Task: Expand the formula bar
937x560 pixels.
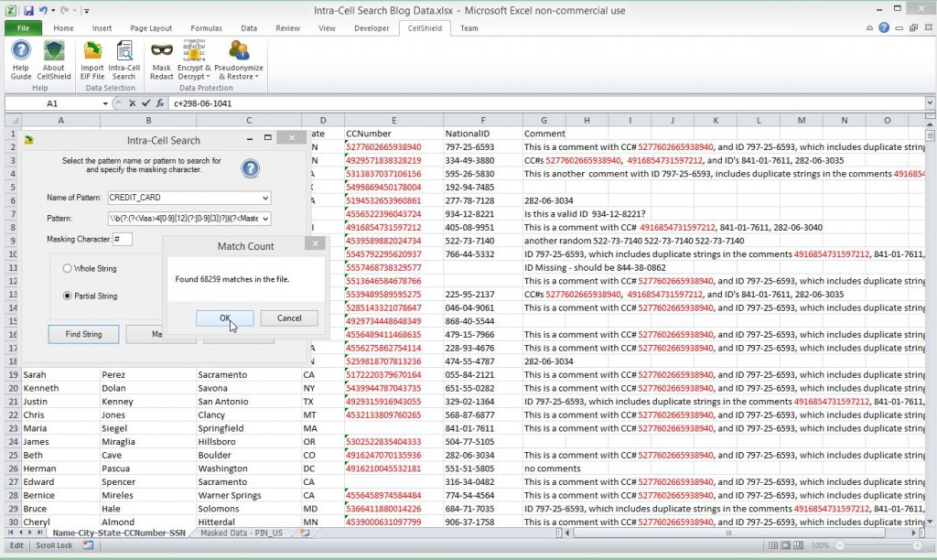Action: [x=930, y=102]
